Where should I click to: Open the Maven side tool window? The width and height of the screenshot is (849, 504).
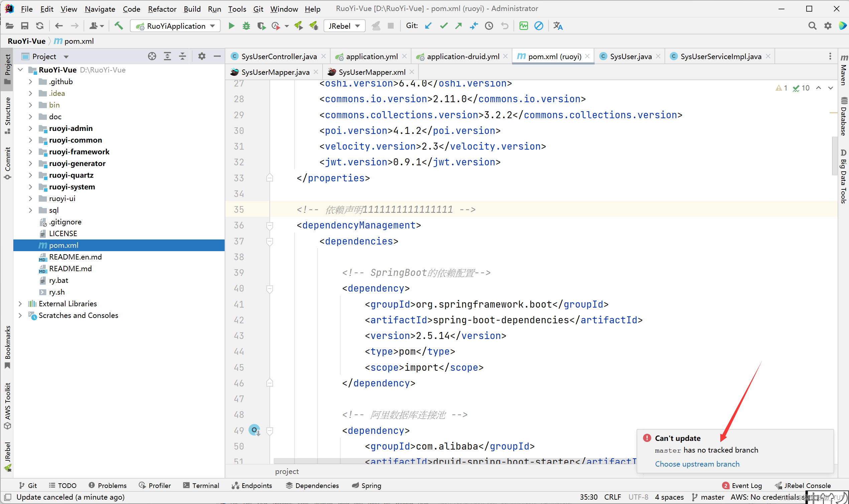coord(844,69)
